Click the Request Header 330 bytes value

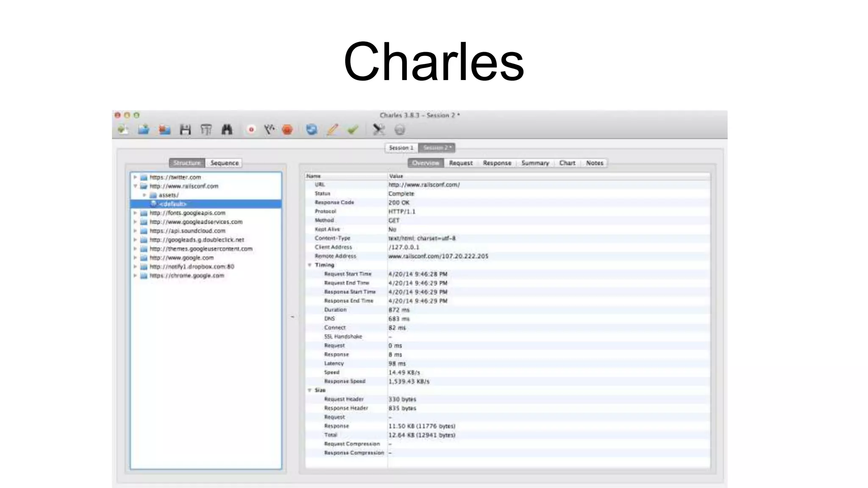[x=402, y=399]
